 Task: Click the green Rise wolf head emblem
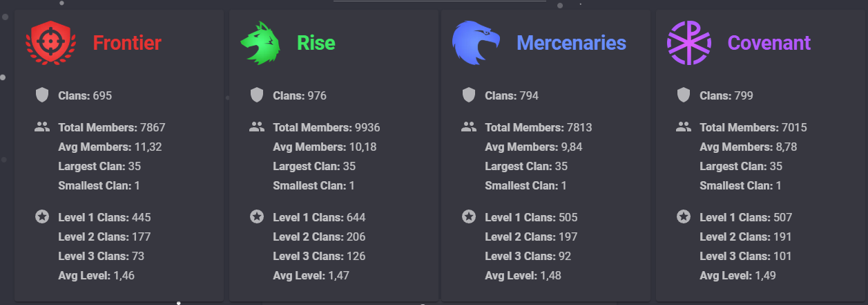261,43
